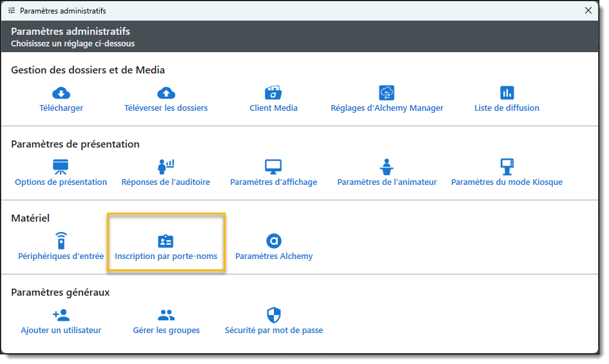
Task: Open Options de présentation icon
Action: (x=61, y=167)
